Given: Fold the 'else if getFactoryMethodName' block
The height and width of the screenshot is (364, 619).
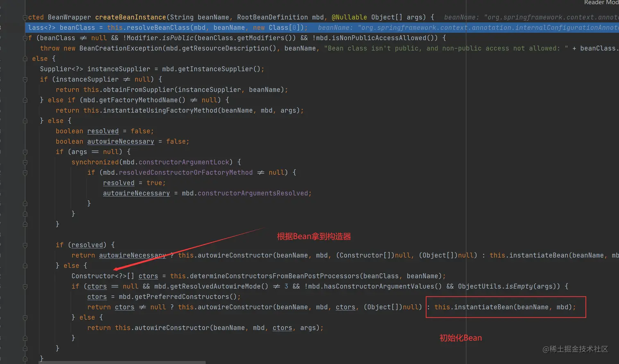Looking at the screenshot, I should (x=25, y=100).
